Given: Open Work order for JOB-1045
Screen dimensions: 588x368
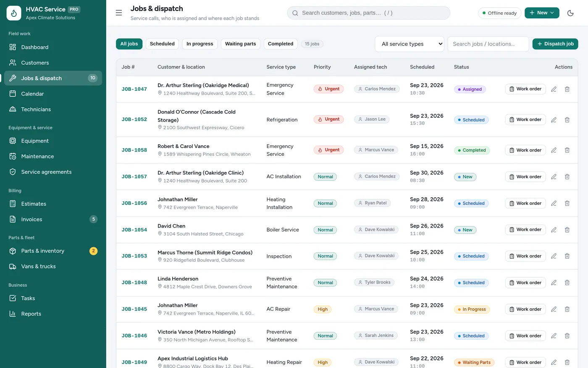Looking at the screenshot, I should (x=525, y=309).
